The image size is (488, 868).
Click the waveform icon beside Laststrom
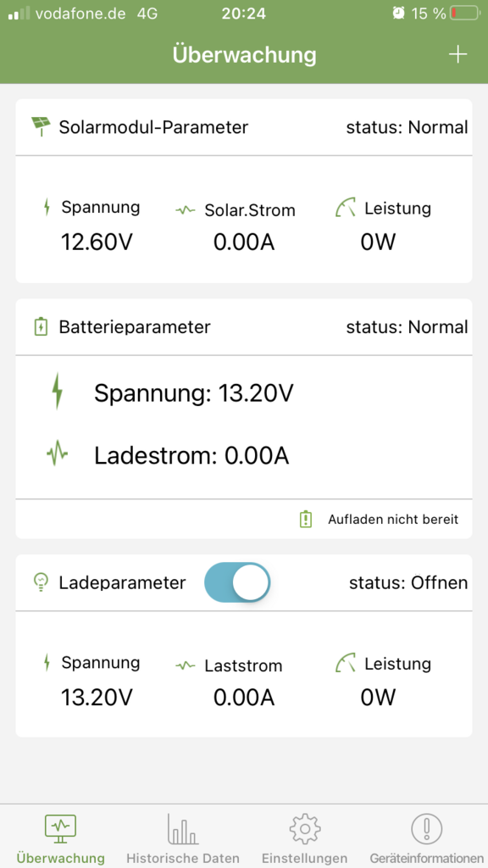pos(186,665)
